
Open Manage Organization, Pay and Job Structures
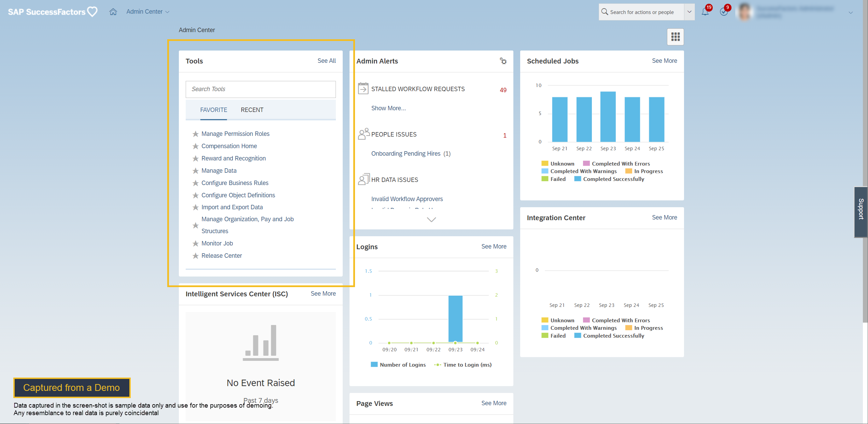(247, 225)
